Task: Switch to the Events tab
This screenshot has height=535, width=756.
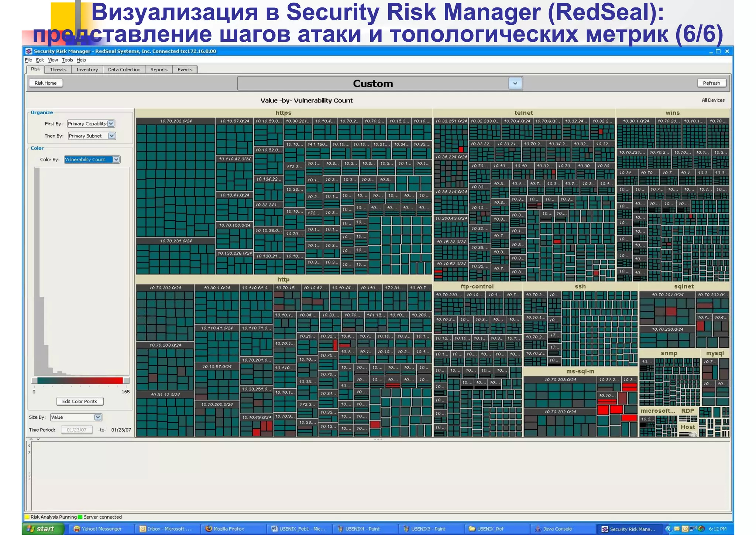Action: tap(185, 69)
